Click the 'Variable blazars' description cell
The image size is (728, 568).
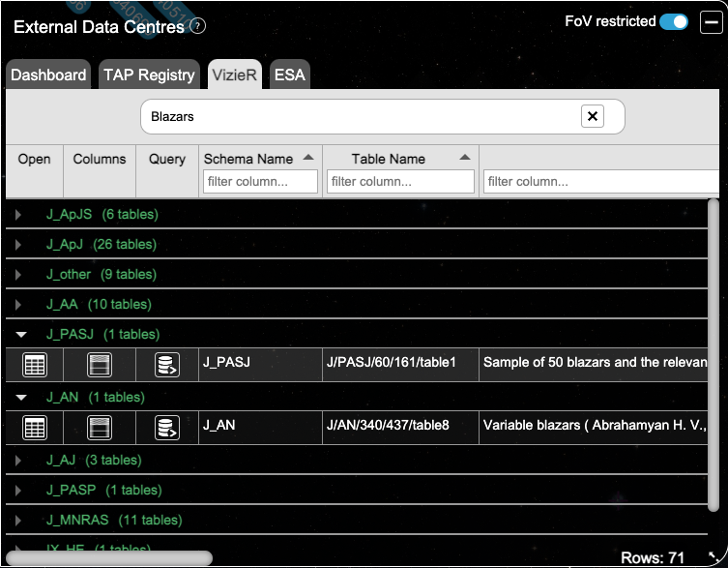click(x=594, y=427)
